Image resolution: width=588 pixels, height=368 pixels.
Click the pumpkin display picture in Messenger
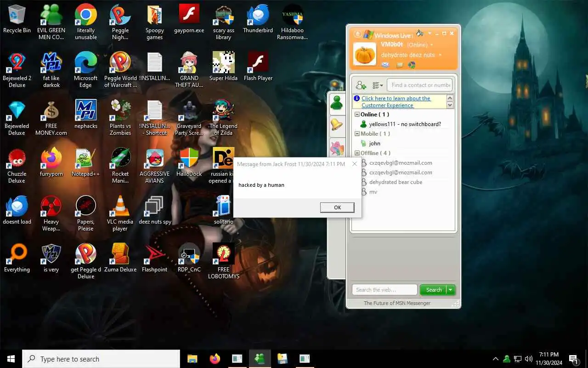point(365,54)
